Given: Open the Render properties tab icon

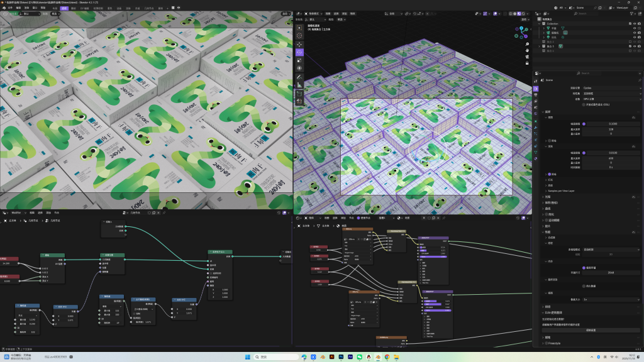Looking at the screenshot, I should (x=536, y=89).
